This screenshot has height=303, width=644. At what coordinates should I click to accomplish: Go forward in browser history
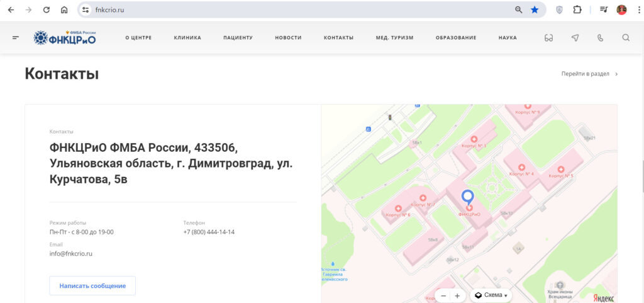pyautogui.click(x=28, y=10)
